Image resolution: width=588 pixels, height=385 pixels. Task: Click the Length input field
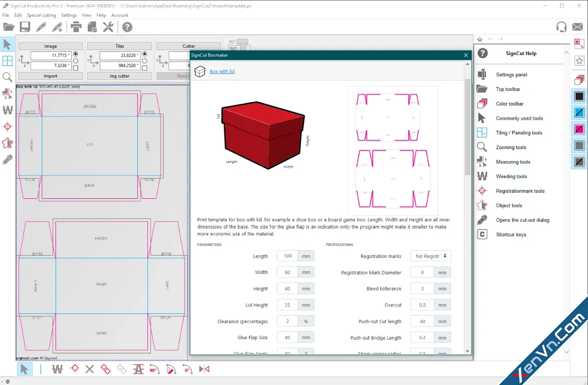click(x=288, y=256)
